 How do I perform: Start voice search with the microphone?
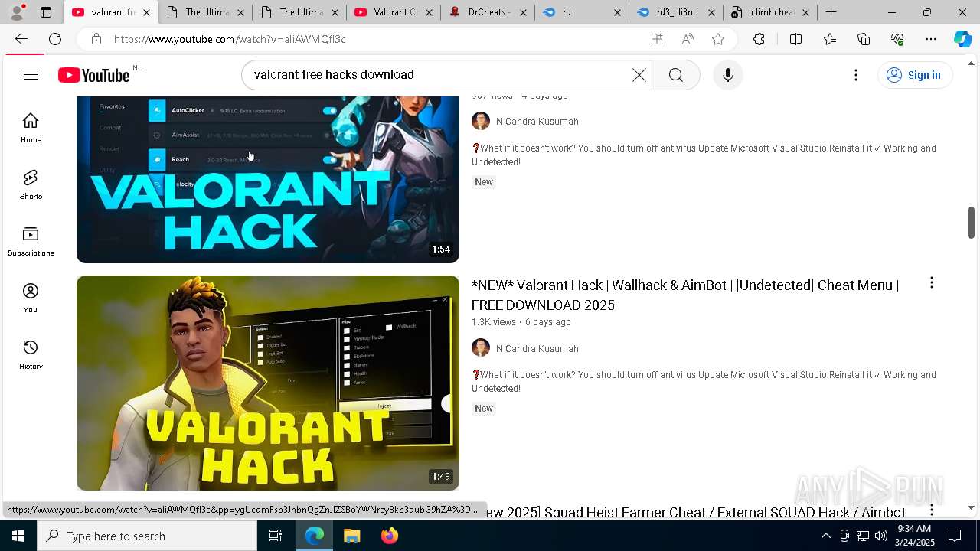pos(727,75)
